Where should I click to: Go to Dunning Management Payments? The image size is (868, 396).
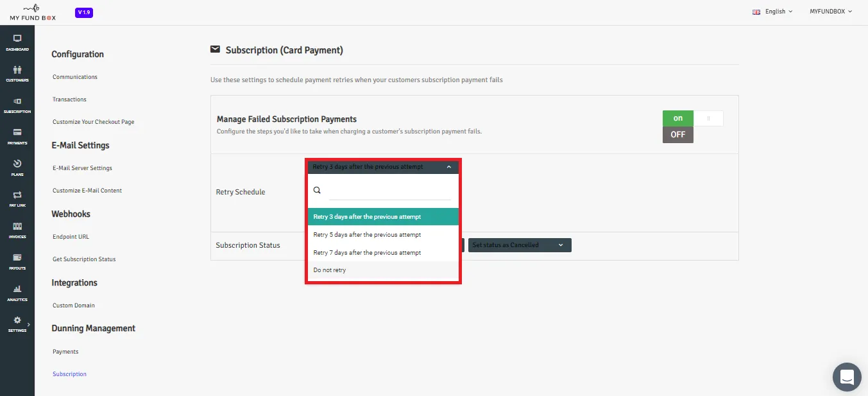(x=65, y=352)
